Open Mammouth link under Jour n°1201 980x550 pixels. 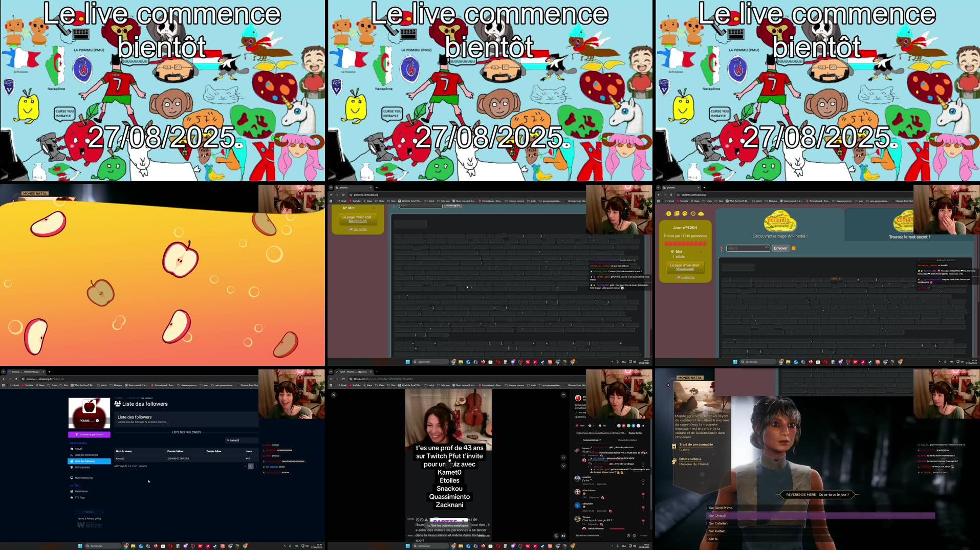point(685,269)
